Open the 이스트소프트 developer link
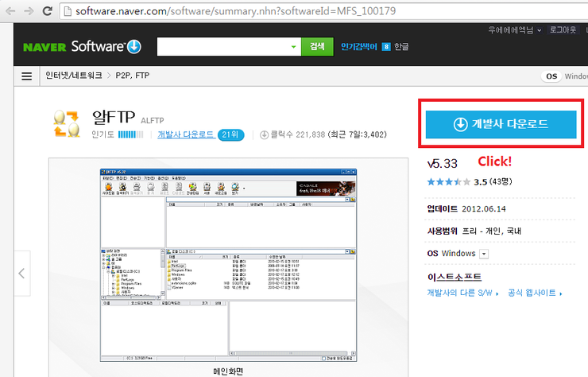The height and width of the screenshot is (377, 588). 455,277
